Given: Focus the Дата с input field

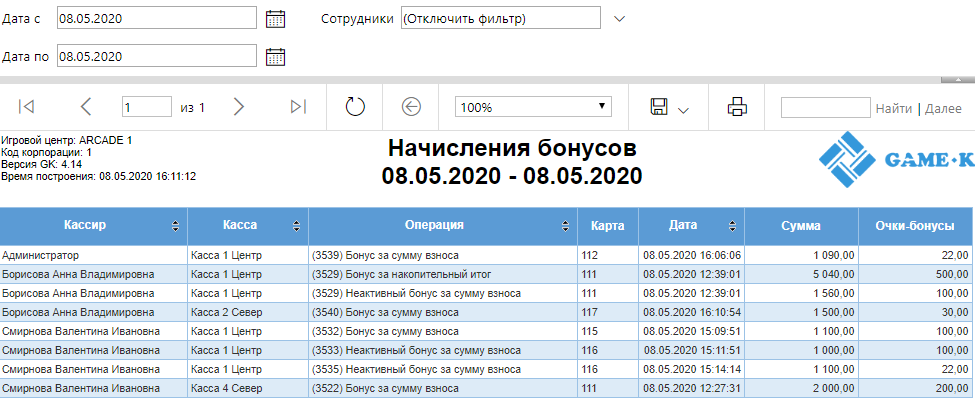Looking at the screenshot, I should click(157, 19).
